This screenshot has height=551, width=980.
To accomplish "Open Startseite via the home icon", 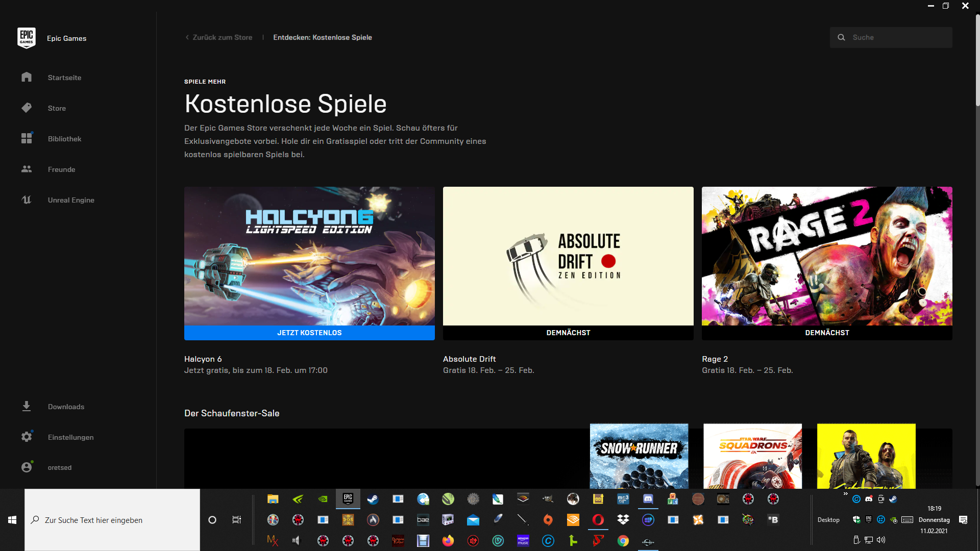I will tap(27, 77).
